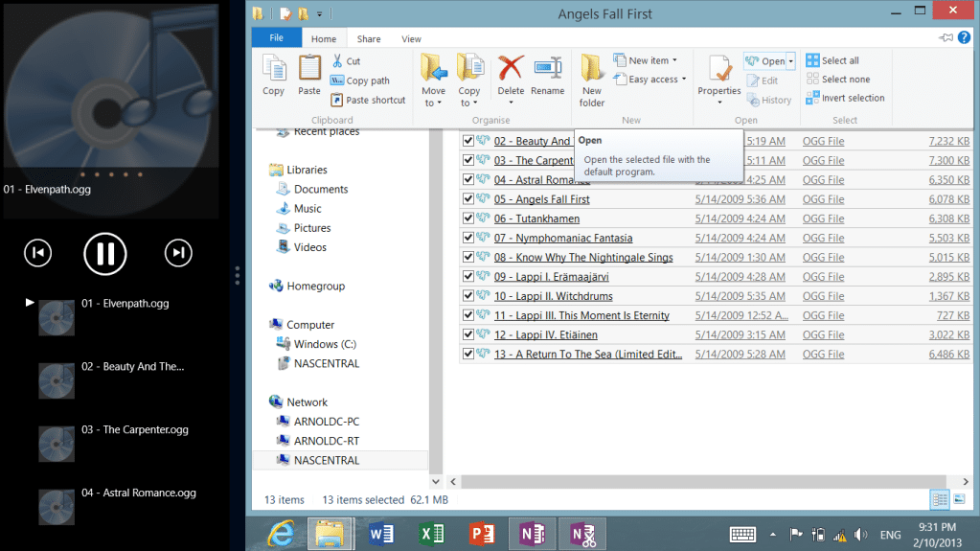Switch to the View ribbon tab

click(411, 38)
